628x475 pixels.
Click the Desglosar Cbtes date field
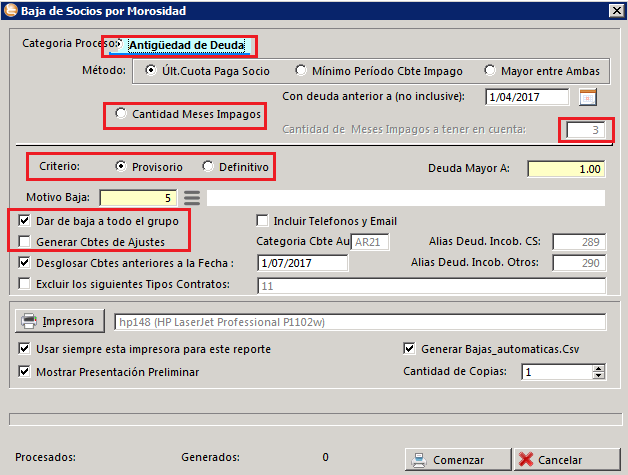pyautogui.click(x=302, y=263)
